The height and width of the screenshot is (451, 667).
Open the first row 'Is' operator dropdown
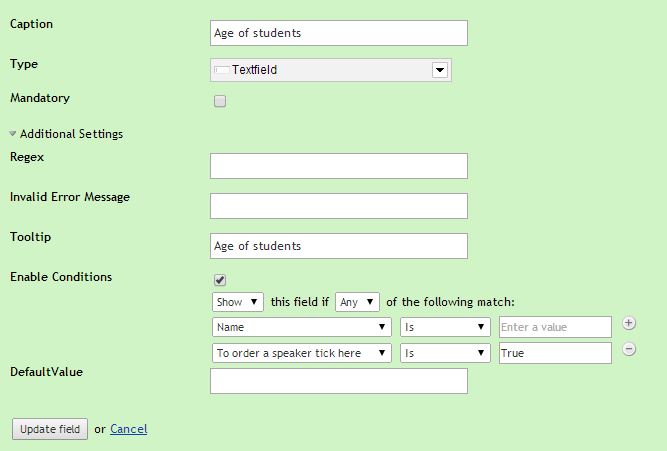click(x=445, y=327)
